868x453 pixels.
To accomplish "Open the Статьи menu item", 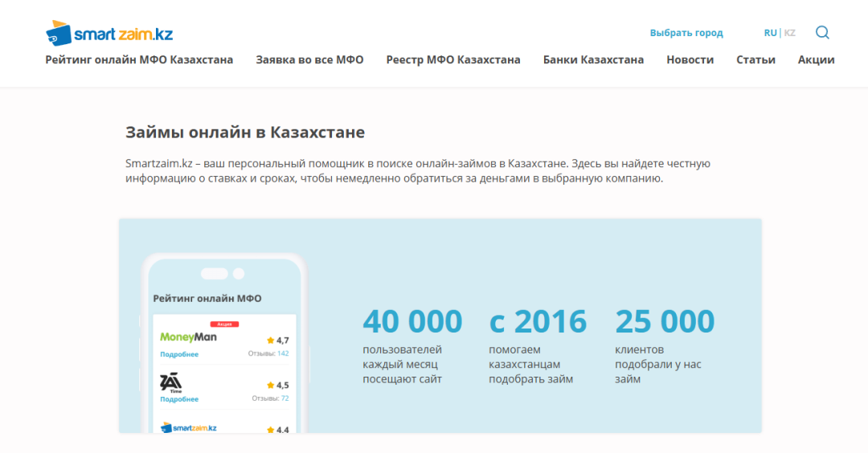I will tap(755, 59).
